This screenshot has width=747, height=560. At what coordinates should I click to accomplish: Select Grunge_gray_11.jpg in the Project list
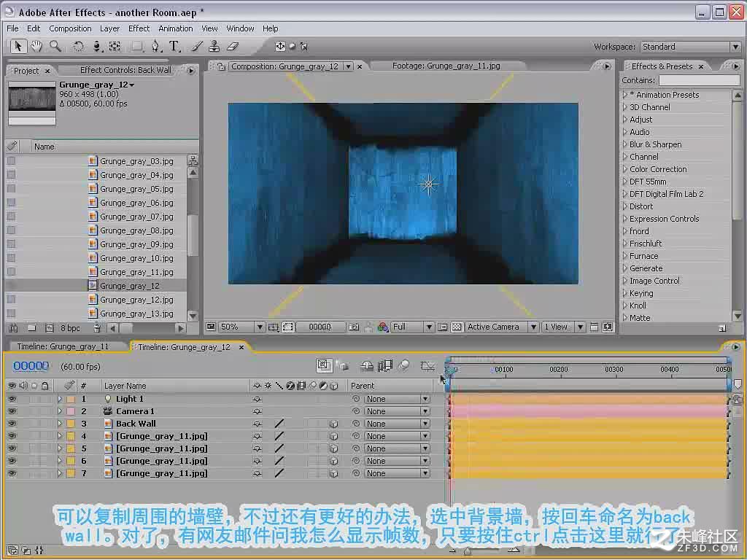point(136,272)
